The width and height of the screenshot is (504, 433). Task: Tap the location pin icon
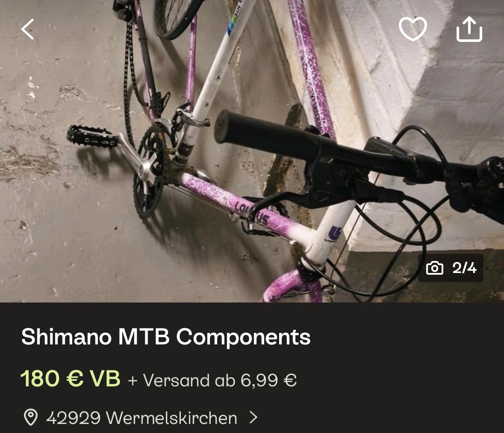[x=30, y=418]
